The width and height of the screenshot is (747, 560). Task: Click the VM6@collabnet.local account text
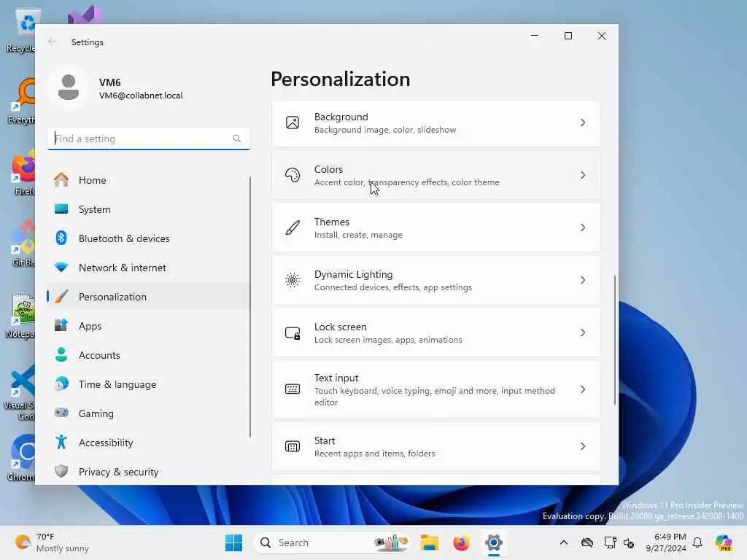pos(141,96)
